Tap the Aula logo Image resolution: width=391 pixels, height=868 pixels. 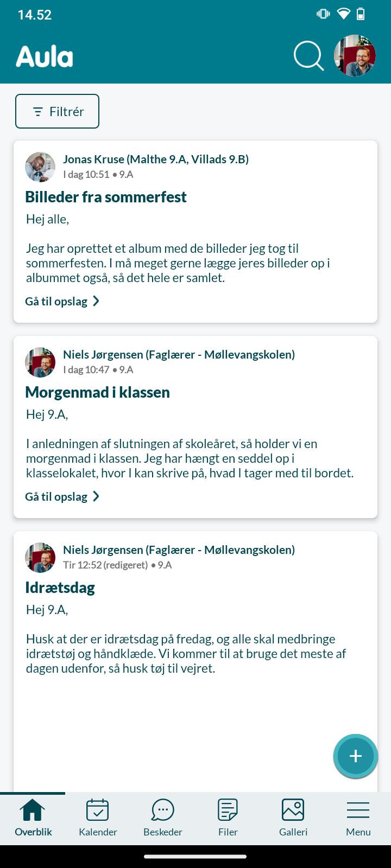(45, 56)
